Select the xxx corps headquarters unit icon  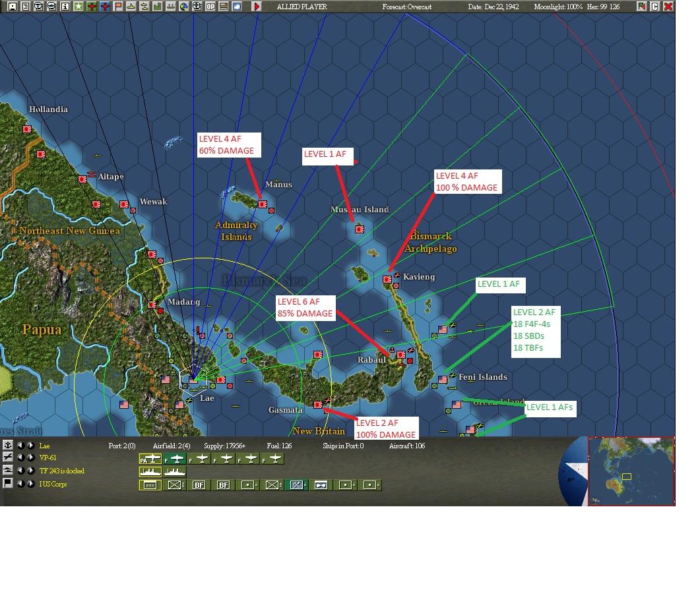[x=150, y=485]
